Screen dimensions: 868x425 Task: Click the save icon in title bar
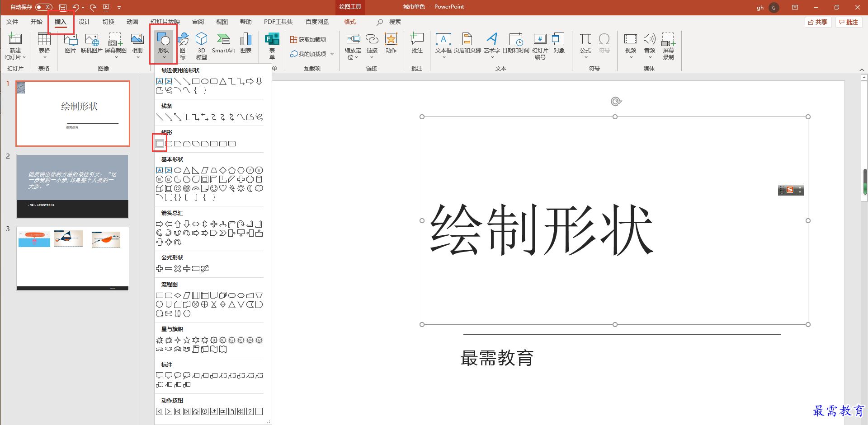click(x=63, y=7)
